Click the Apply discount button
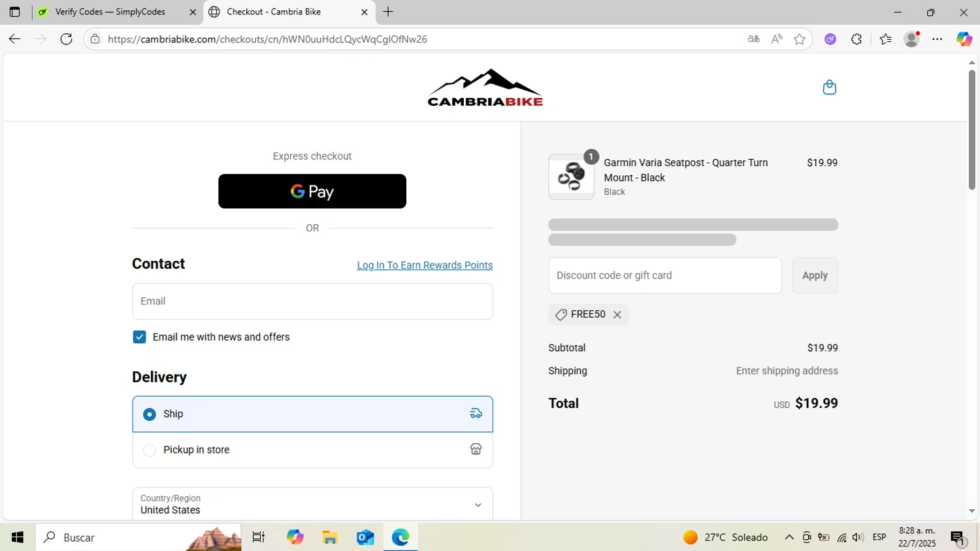 [x=815, y=276]
